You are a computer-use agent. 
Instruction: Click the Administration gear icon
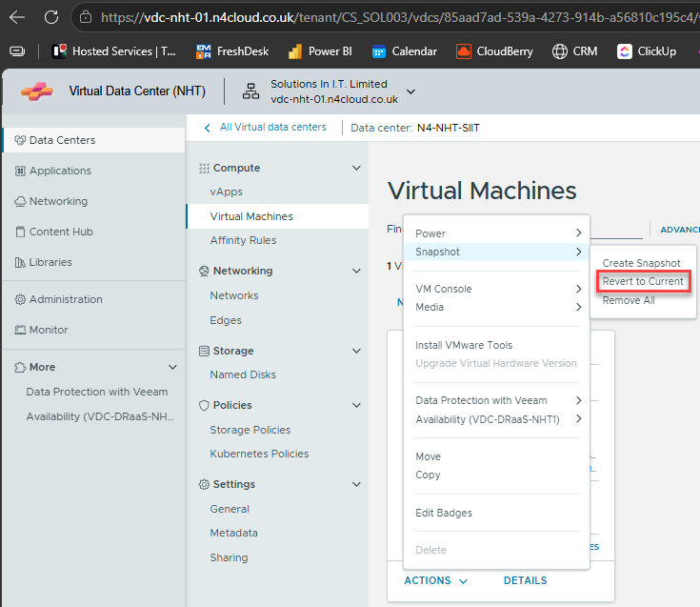pos(20,300)
